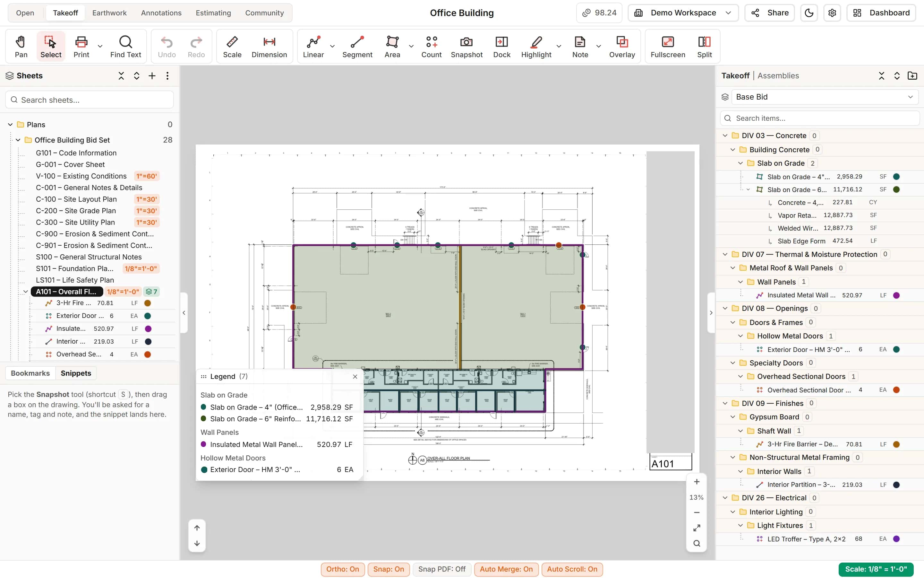
Task: Switch to the Assemblies panel tab
Action: pos(778,76)
